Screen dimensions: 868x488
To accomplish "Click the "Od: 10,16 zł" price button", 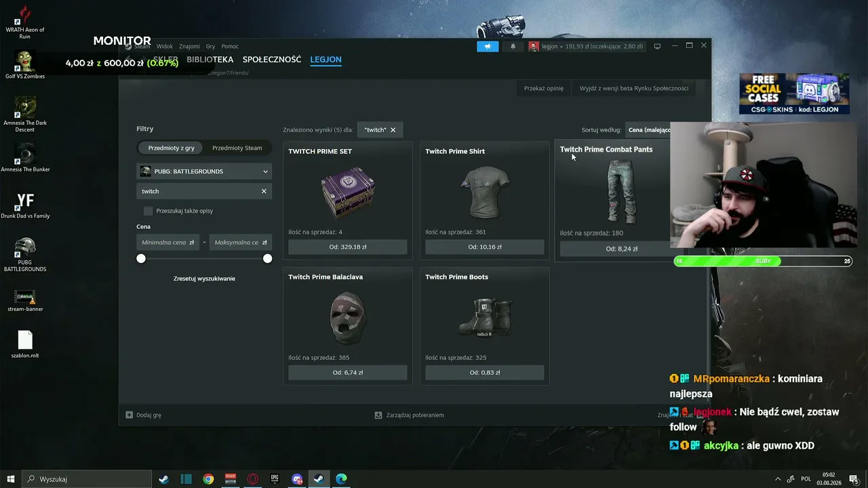I will click(485, 247).
